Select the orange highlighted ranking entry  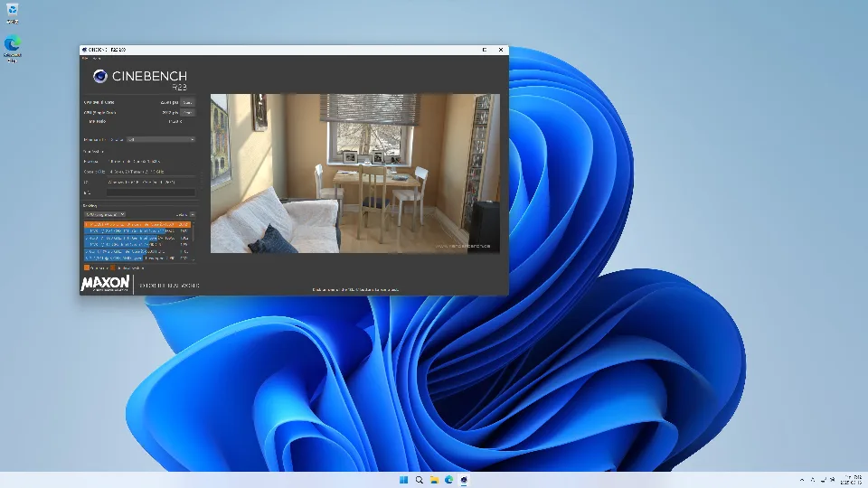pyautogui.click(x=136, y=224)
